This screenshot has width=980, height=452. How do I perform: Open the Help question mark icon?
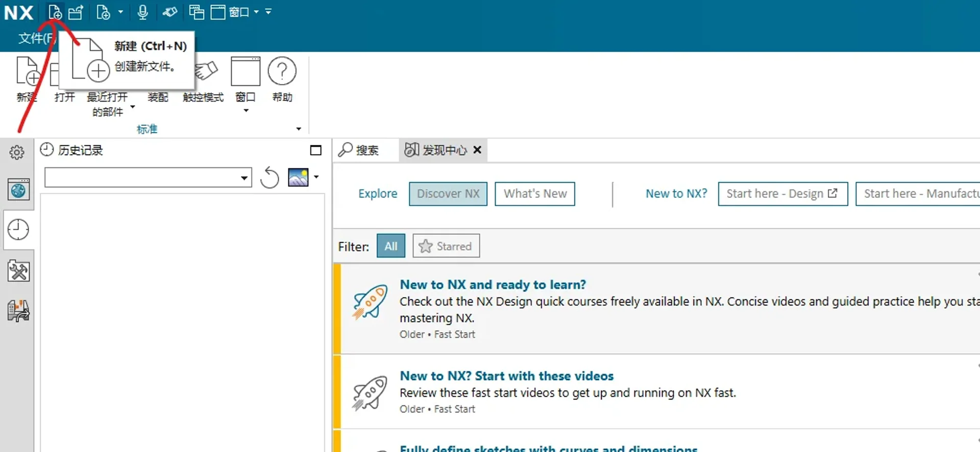pos(282,72)
